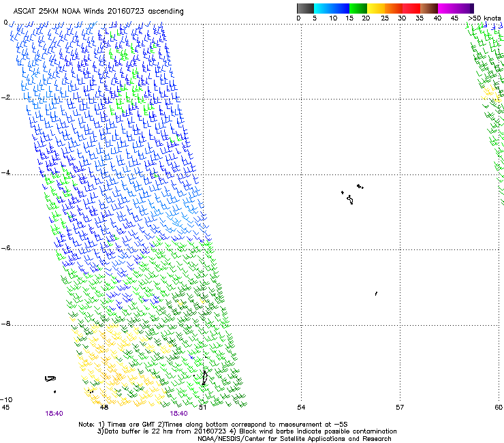
Task: Click the '-8' latitude axis label
Action: 5,324
